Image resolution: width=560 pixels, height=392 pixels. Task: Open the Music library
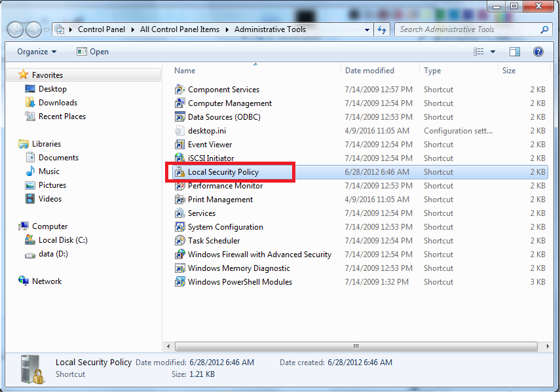(x=43, y=171)
